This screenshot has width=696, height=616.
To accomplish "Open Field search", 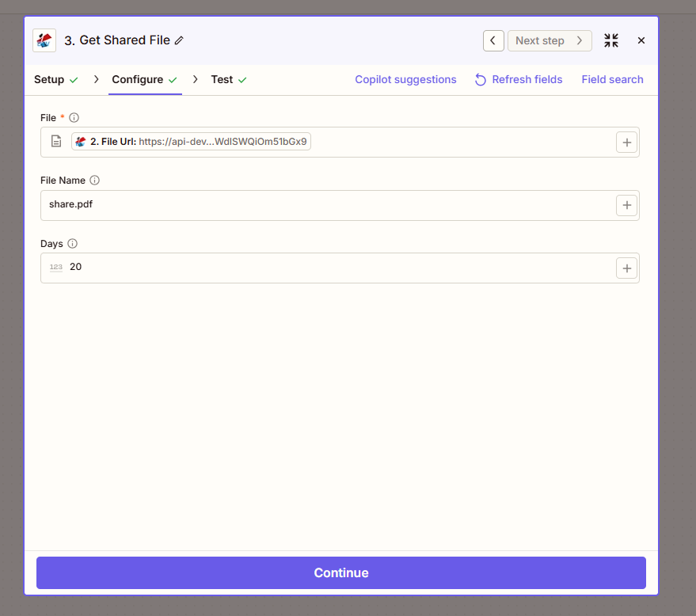I will pos(612,79).
